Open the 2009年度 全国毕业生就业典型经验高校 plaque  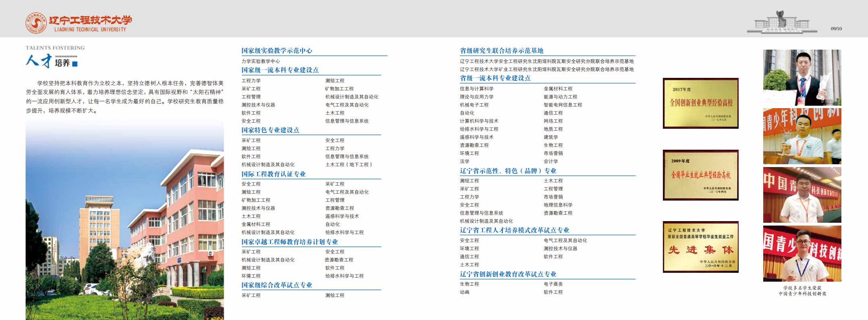701,175
